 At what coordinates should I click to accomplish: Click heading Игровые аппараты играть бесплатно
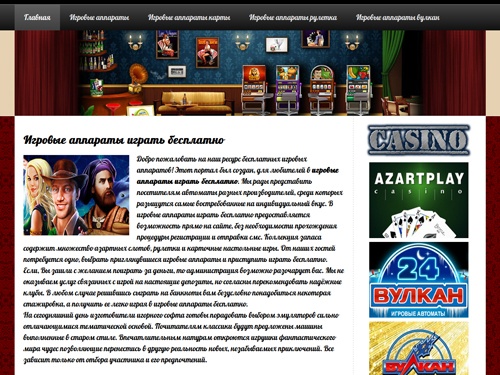124,140
